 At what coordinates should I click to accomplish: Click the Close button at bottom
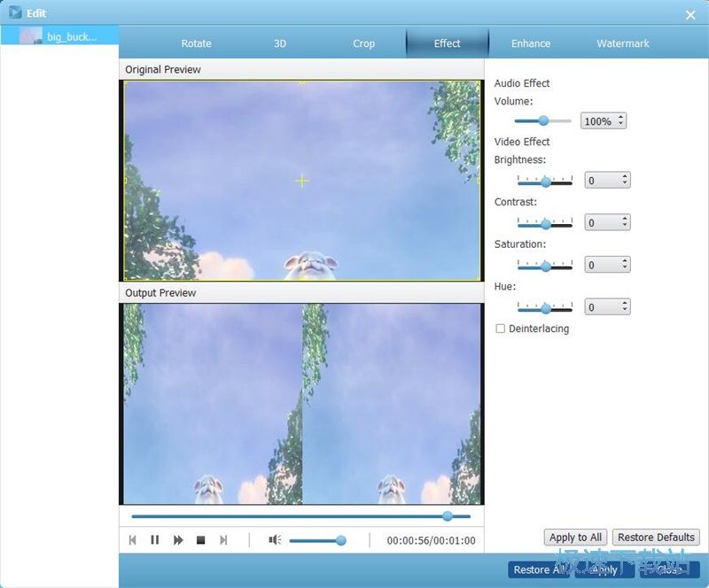pyautogui.click(x=670, y=569)
